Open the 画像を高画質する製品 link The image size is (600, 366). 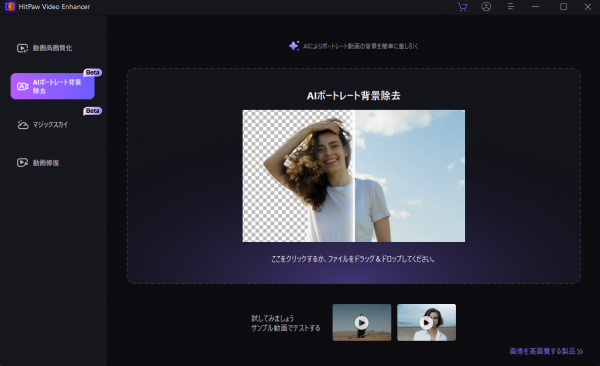point(546,351)
